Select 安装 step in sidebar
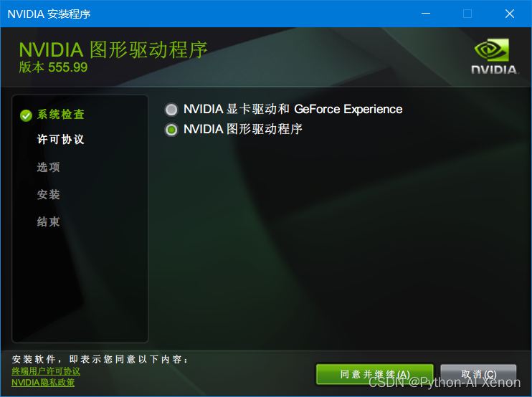Screen dimensions: 532x397 click(49, 195)
